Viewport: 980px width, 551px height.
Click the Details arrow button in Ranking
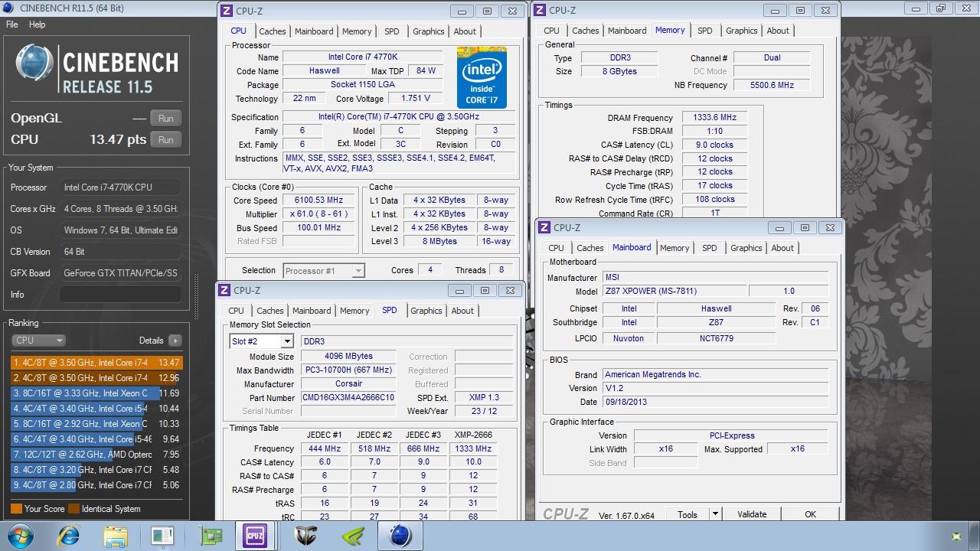pos(175,341)
